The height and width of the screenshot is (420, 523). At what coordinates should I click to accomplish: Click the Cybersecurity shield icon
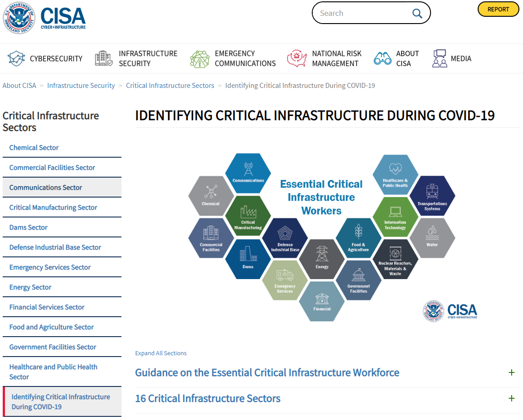coord(16,58)
